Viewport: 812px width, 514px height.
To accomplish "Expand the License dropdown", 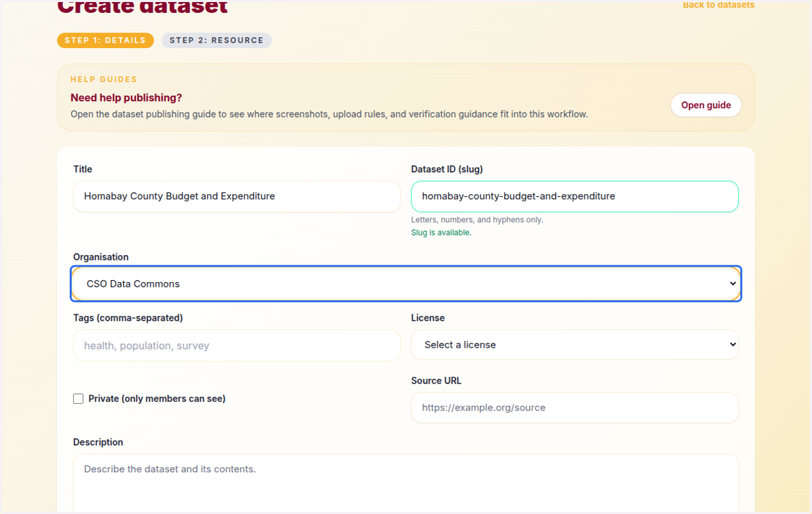I will point(574,345).
